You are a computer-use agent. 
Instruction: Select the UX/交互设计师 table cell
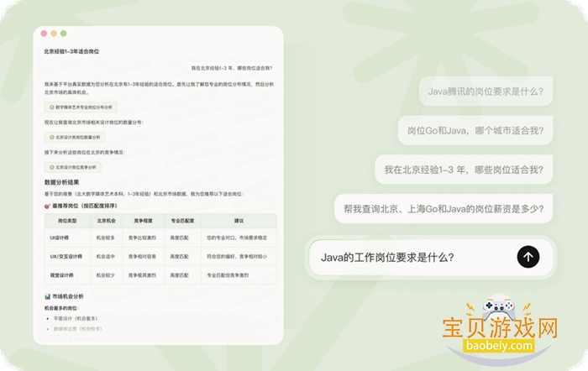[x=66, y=256]
